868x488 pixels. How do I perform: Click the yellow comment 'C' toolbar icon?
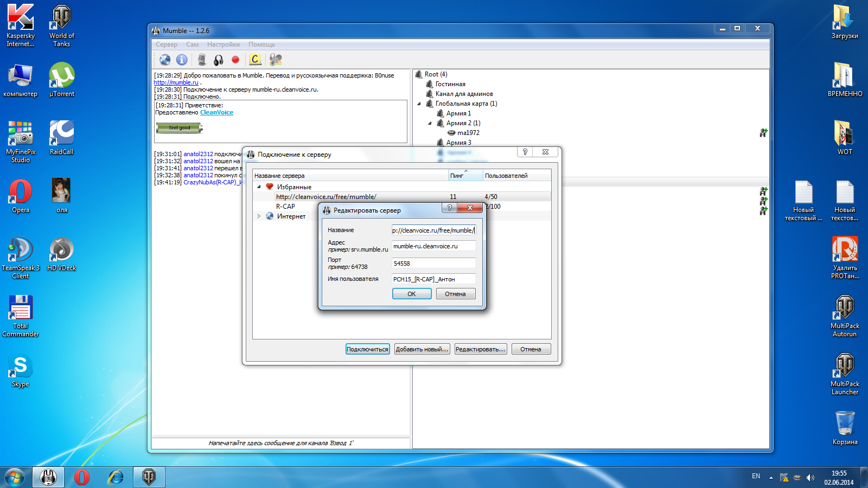(x=255, y=60)
